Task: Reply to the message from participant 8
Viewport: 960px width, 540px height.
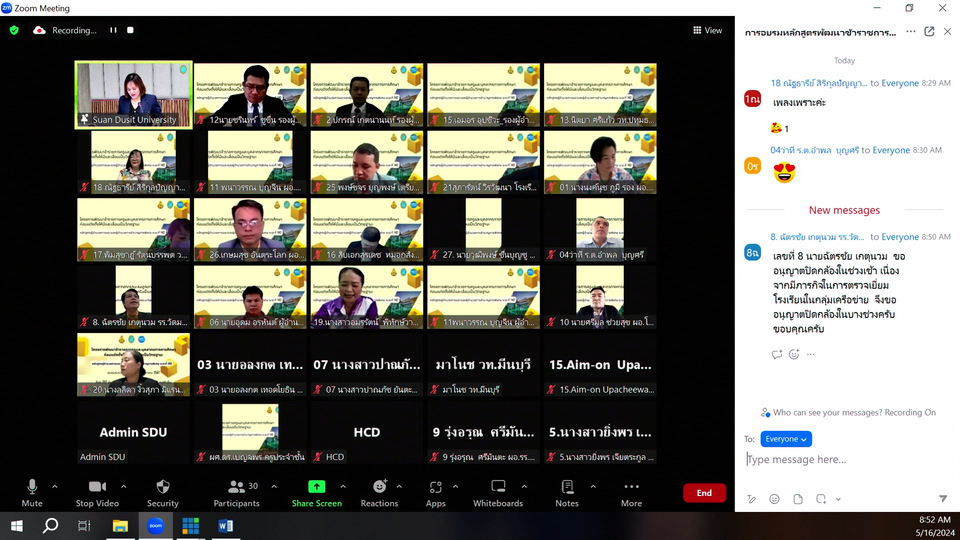Action: pos(777,354)
